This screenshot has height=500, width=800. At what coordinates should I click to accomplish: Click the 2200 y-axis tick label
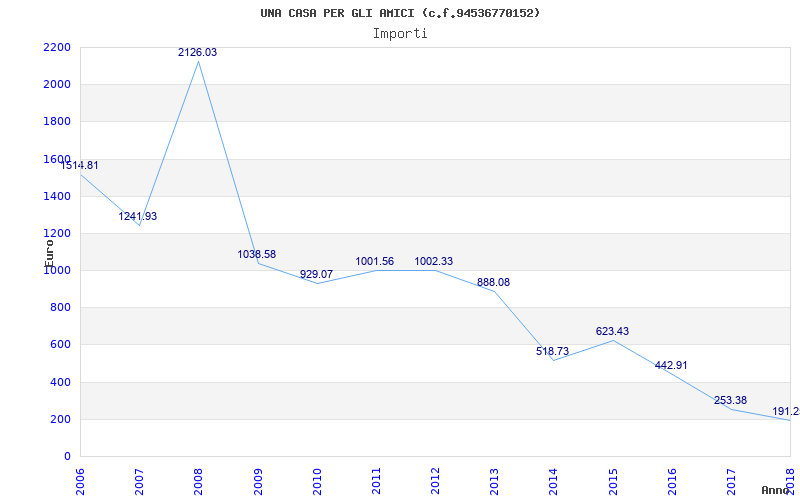point(57,47)
